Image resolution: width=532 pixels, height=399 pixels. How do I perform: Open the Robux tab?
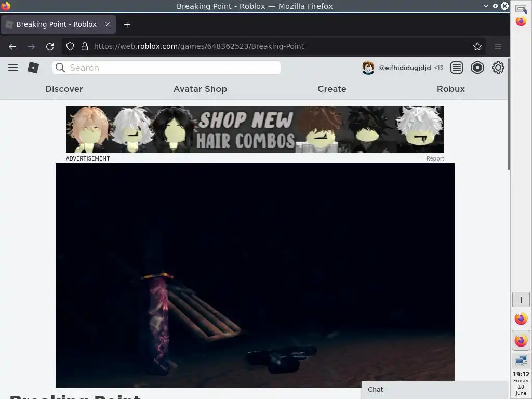[x=450, y=89]
